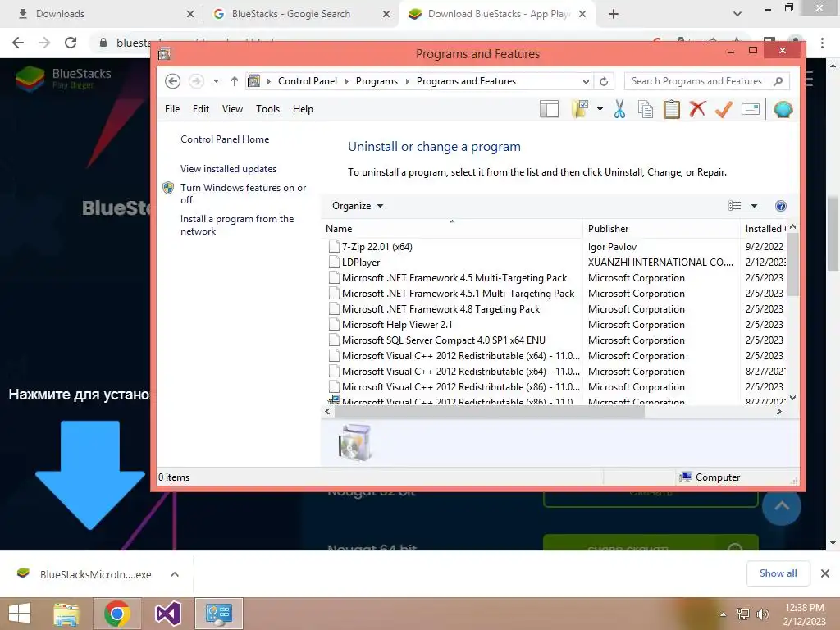Click the Properties toolbar icon
Viewport: 840px width, 630px height.
click(750, 109)
